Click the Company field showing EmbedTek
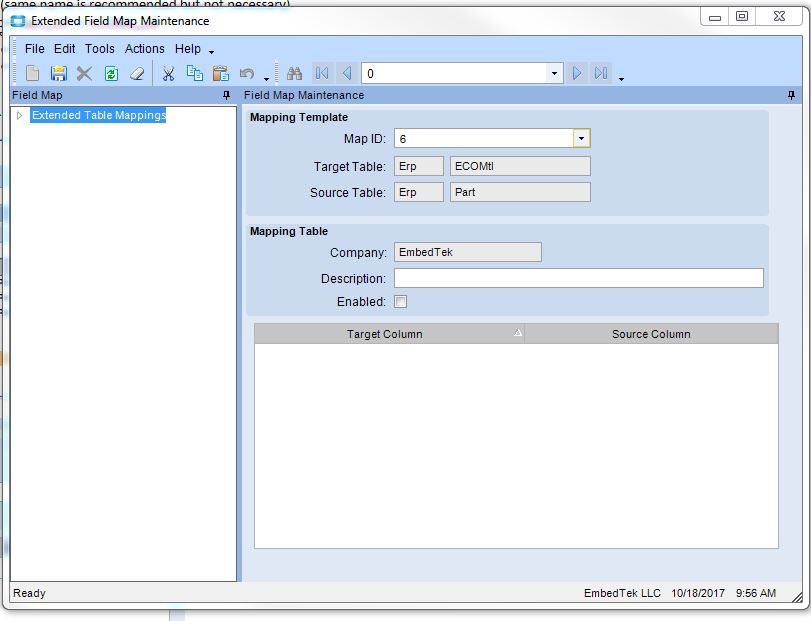Image resolution: width=811 pixels, height=621 pixels. click(468, 252)
